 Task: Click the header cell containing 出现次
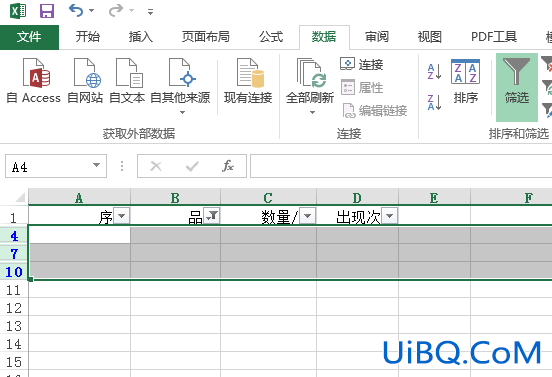pos(357,216)
